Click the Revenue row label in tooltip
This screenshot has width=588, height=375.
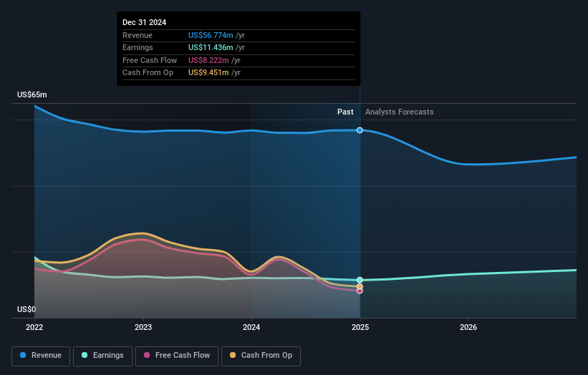(x=138, y=35)
